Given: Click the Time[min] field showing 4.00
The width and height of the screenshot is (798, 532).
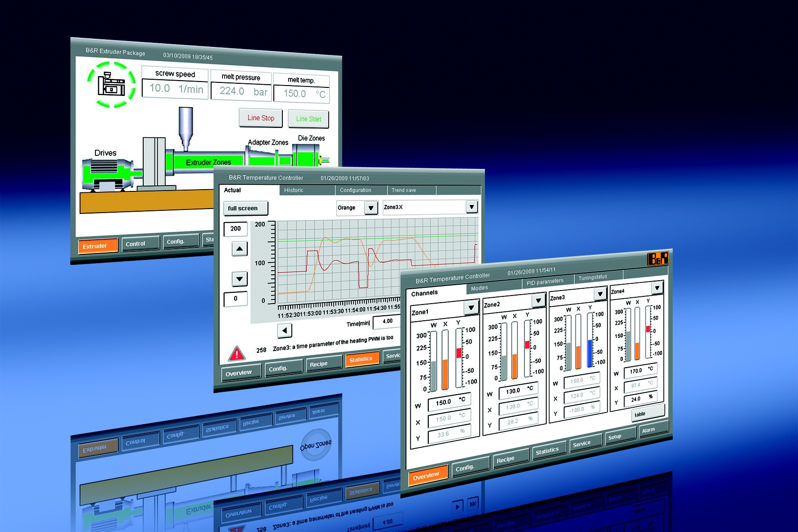Looking at the screenshot, I should tap(387, 321).
